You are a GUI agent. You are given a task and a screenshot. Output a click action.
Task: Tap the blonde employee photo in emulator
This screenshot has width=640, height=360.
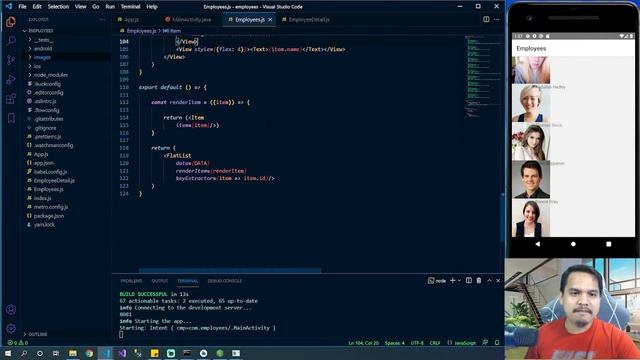(x=531, y=104)
